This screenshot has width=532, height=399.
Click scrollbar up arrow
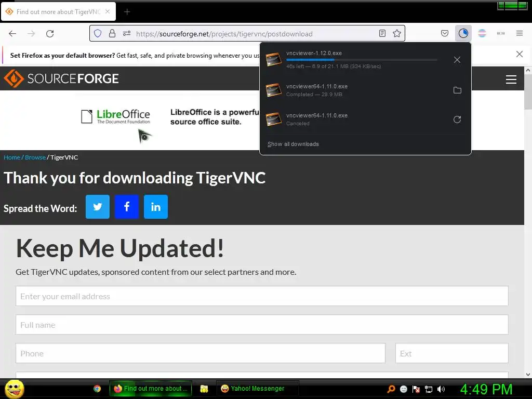(528, 70)
